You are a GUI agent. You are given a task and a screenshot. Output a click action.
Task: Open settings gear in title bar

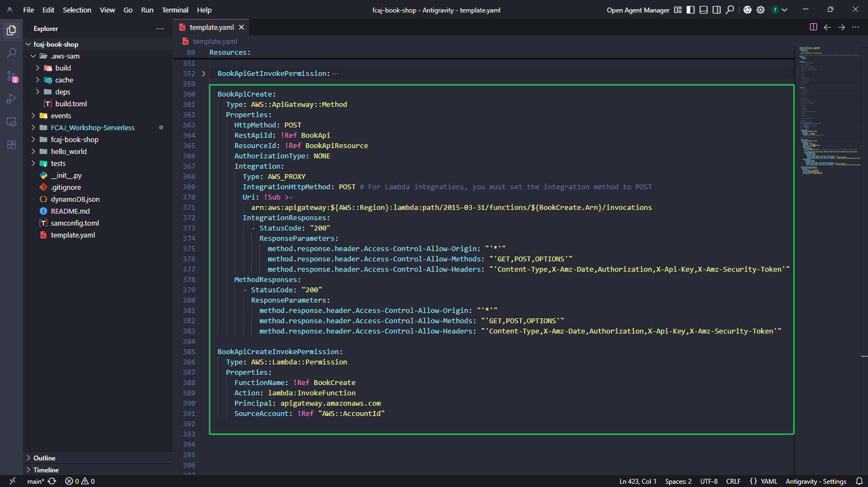(x=761, y=10)
